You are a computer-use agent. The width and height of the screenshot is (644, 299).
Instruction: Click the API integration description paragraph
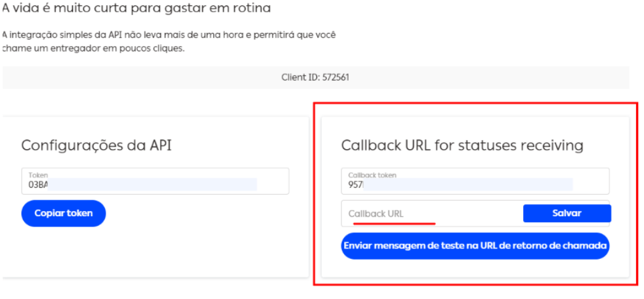click(169, 42)
